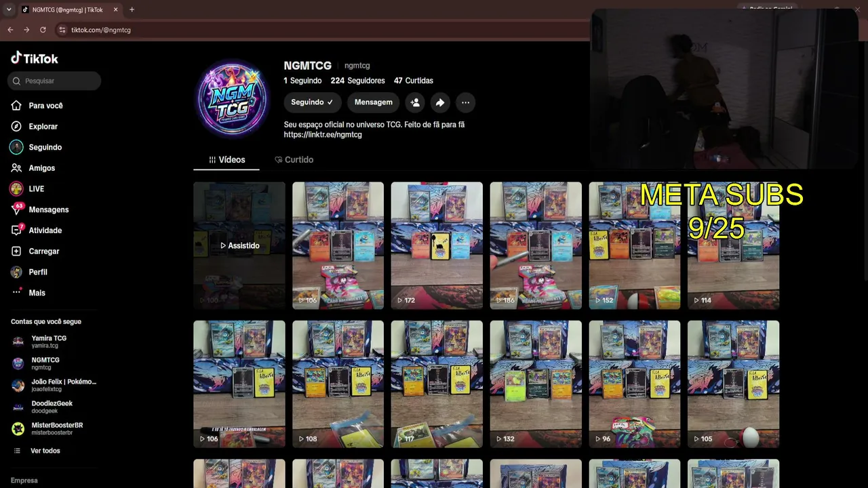Open the video marked Assistido
Image resolution: width=868 pixels, height=488 pixels.
(x=239, y=245)
